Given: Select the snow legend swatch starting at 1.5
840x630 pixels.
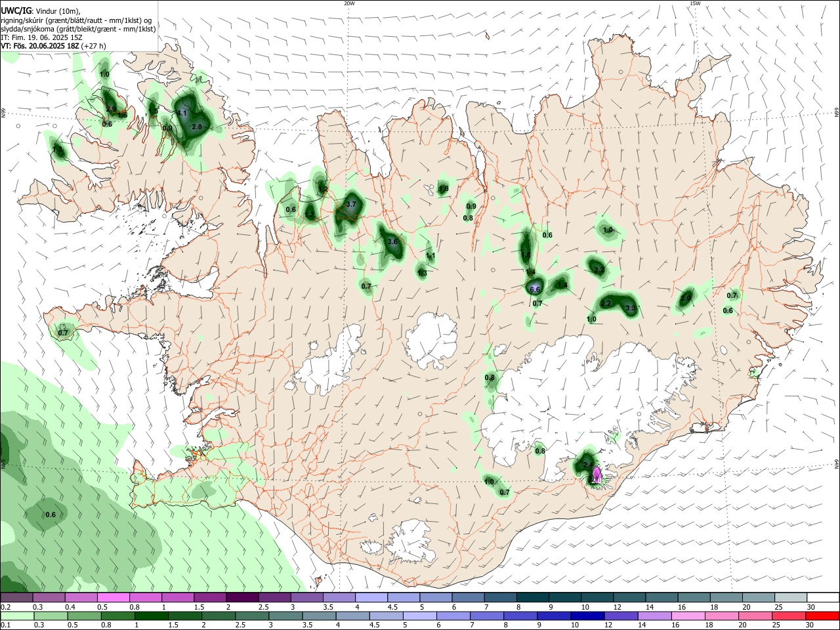Looking at the screenshot, I should (x=209, y=597).
